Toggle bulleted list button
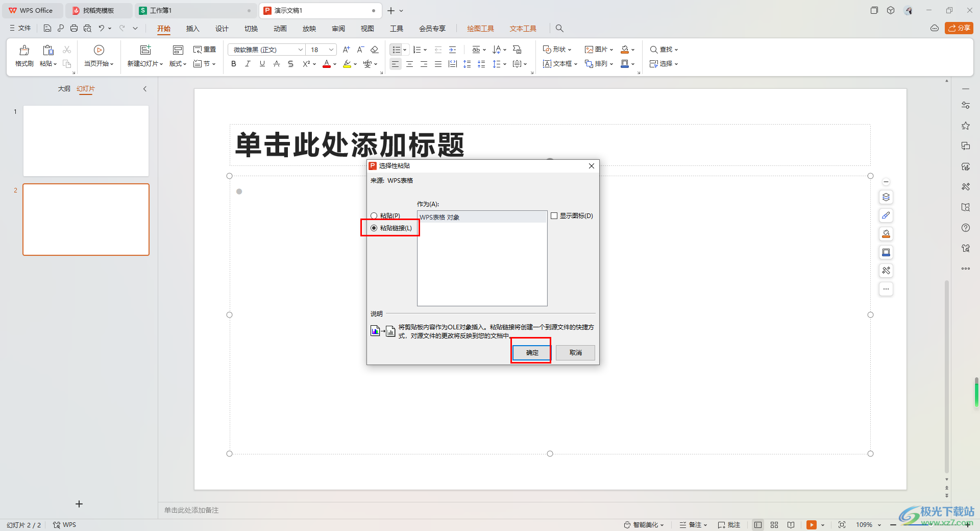 pos(396,50)
